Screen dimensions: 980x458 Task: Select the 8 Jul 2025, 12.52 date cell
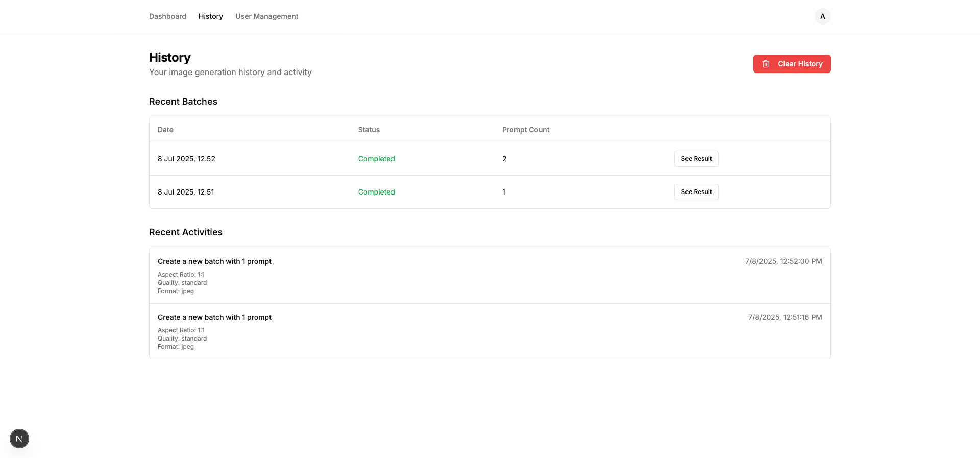[x=186, y=159]
